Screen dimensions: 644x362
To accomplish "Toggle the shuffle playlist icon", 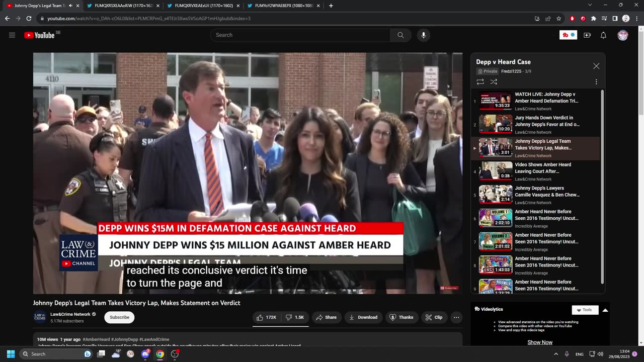I will click(x=494, y=81).
